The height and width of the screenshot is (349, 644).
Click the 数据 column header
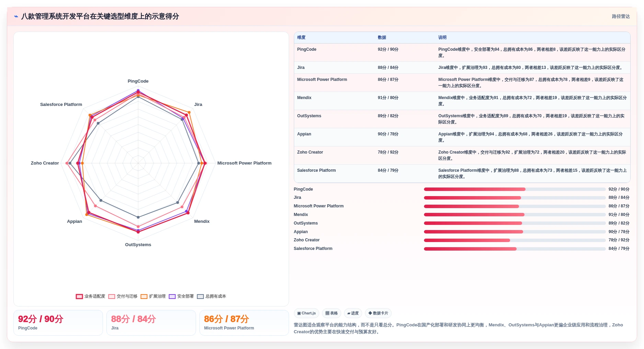(x=382, y=37)
